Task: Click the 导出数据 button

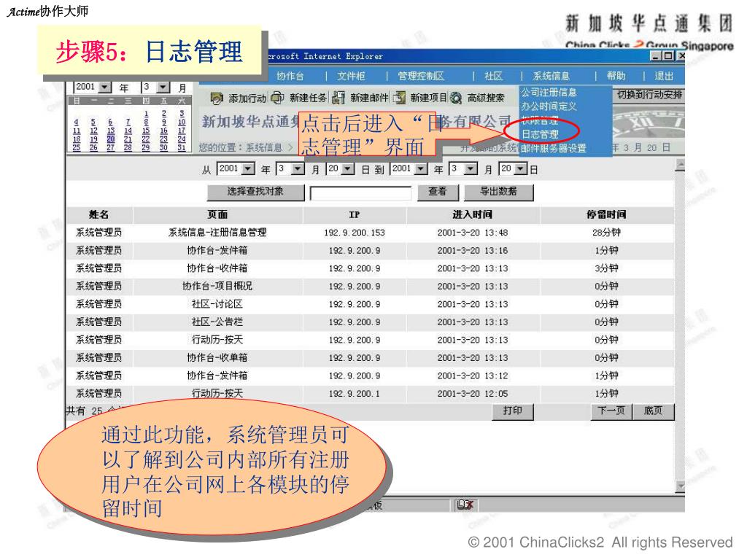Action: pyautogui.click(x=498, y=192)
